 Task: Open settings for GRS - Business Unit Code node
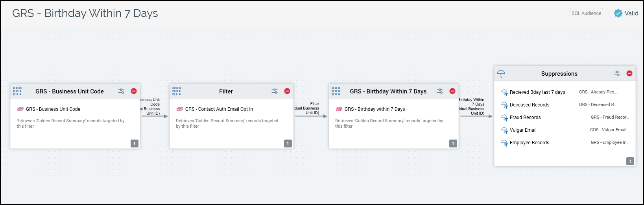[x=121, y=91]
